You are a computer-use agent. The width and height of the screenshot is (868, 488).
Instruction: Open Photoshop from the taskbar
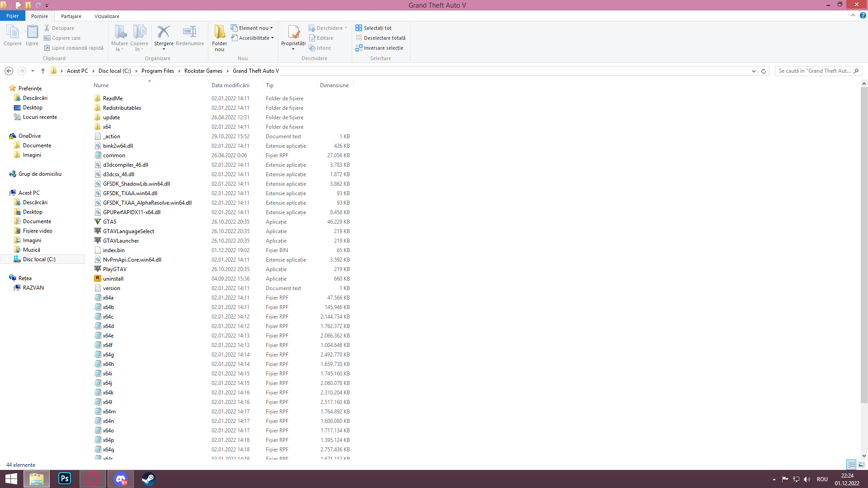coord(65,479)
